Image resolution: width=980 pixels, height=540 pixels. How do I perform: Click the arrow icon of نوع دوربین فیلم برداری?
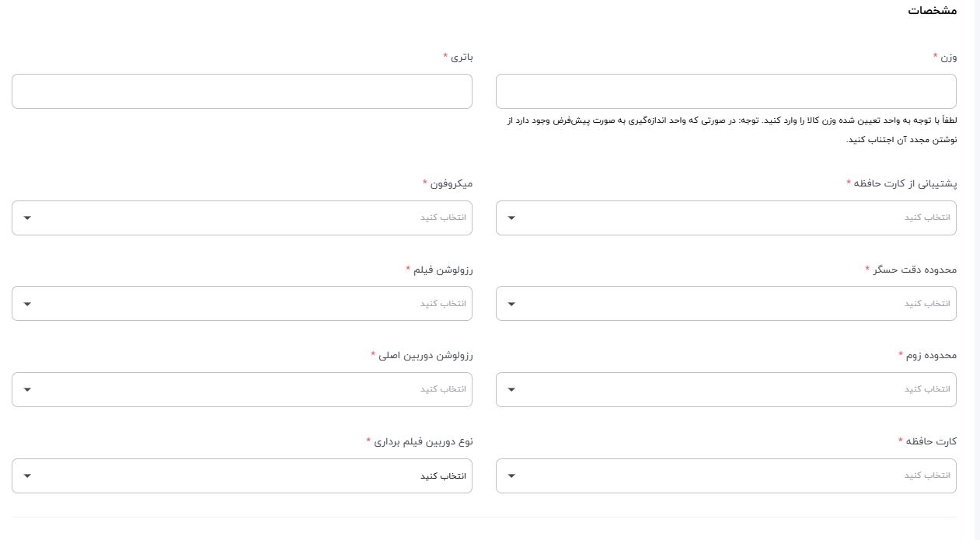27,476
